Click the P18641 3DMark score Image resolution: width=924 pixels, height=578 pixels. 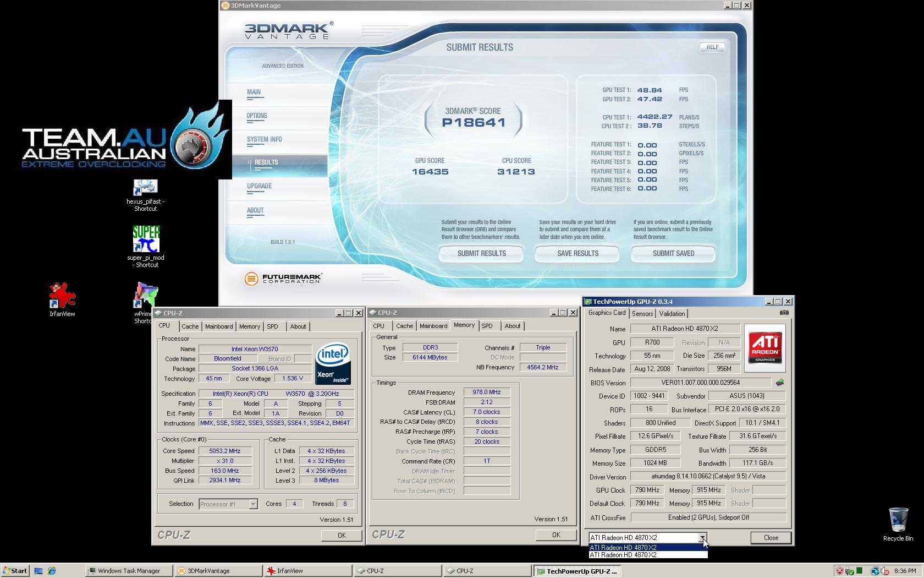coord(474,122)
